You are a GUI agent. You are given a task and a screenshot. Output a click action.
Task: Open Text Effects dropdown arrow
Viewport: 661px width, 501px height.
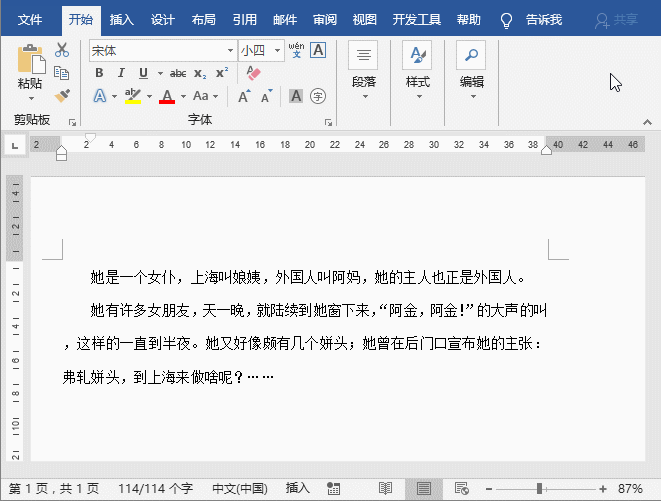click(115, 97)
